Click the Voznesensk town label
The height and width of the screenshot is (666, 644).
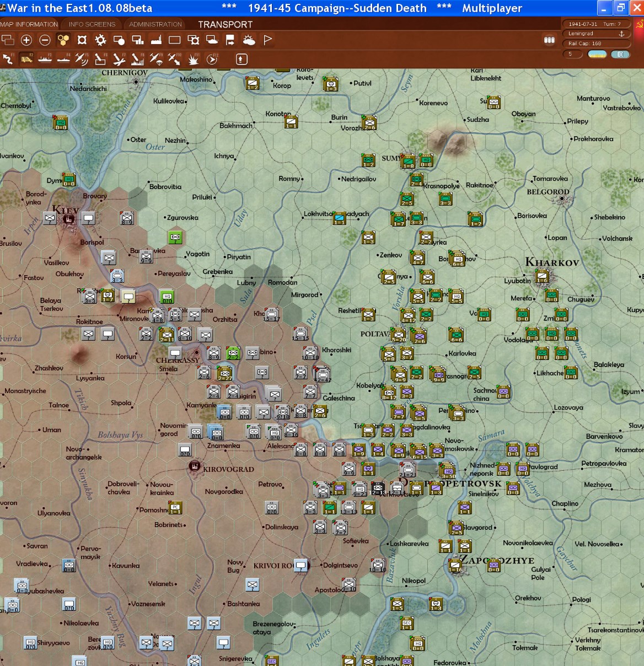(148, 604)
